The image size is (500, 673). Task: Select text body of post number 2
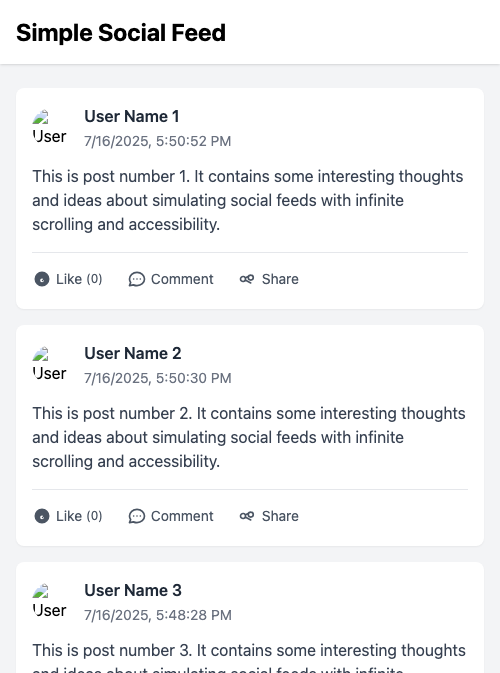[249, 437]
